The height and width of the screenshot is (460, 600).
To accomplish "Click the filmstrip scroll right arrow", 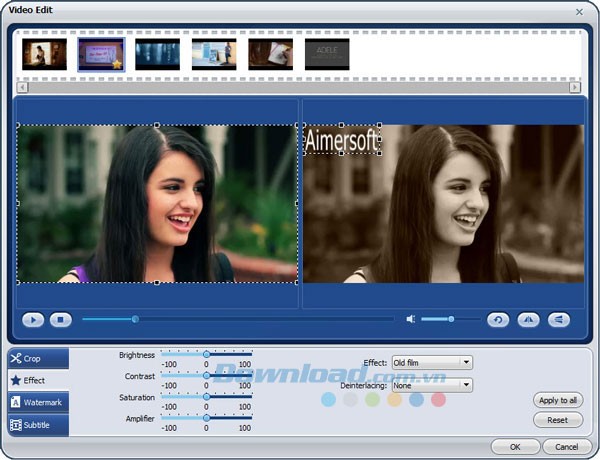I will [575, 88].
